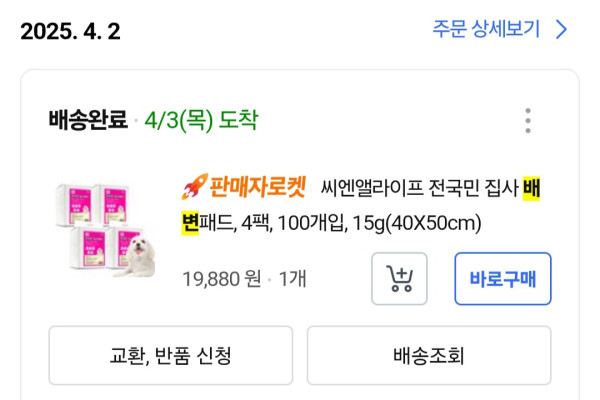
Task: Open the 주문 상세보기 link
Action: (486, 29)
